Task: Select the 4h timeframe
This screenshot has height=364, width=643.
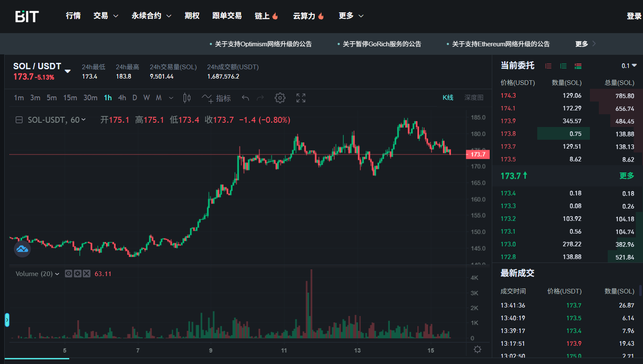Action: [122, 98]
